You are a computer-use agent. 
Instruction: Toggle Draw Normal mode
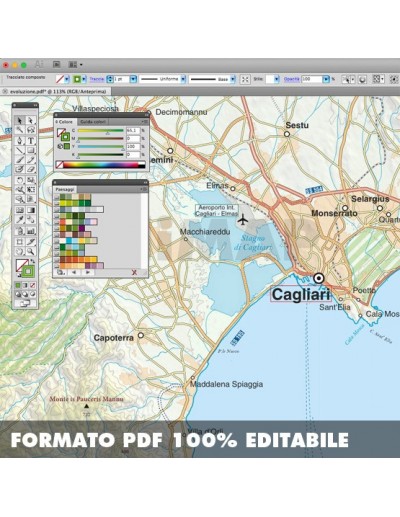[18, 294]
